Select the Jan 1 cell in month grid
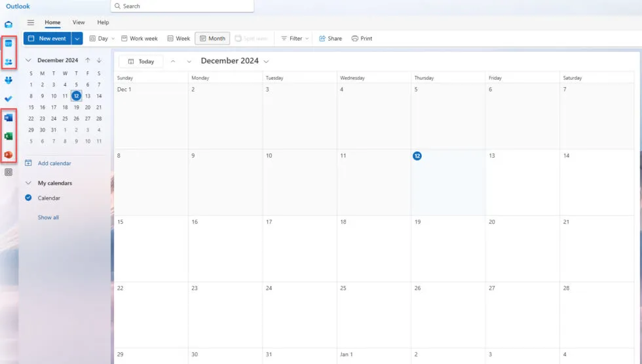642x364 pixels. pyautogui.click(x=374, y=356)
